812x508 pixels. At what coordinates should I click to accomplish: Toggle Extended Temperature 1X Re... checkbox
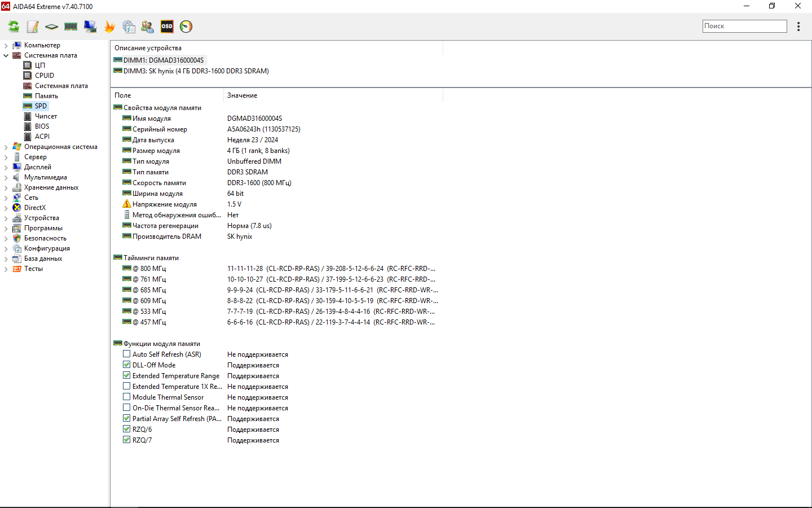click(127, 387)
